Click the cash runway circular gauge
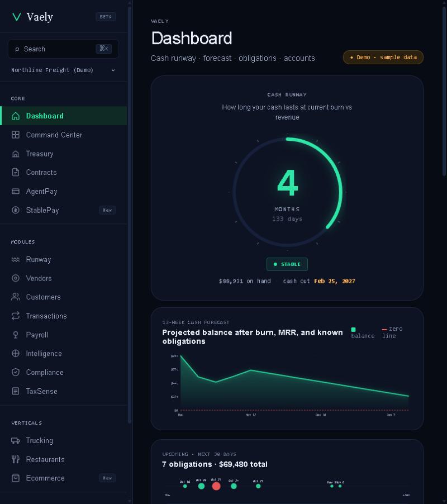 [287, 192]
